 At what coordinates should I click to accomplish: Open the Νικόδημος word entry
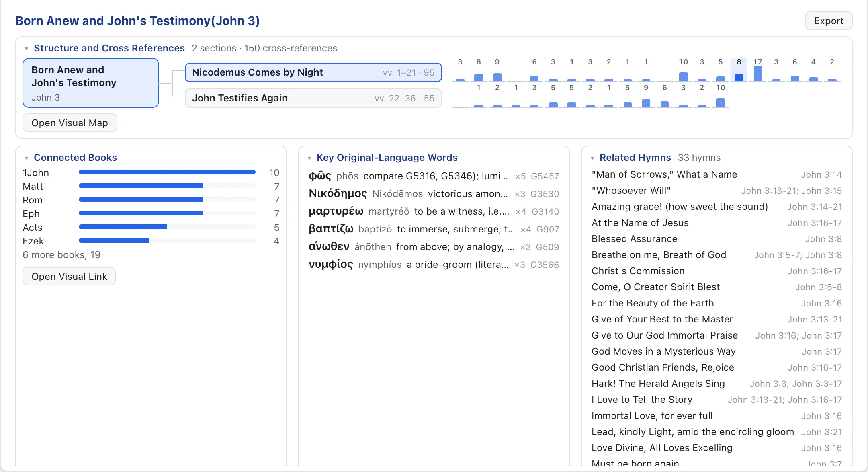pos(434,193)
